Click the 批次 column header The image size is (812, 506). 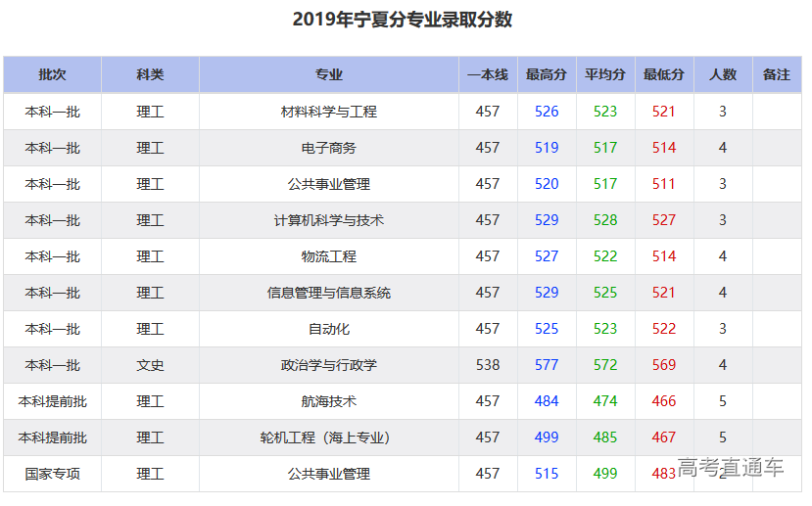52,74
